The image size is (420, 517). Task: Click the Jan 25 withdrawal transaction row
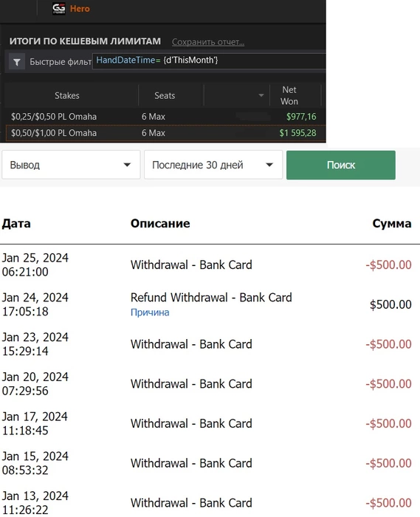207,264
